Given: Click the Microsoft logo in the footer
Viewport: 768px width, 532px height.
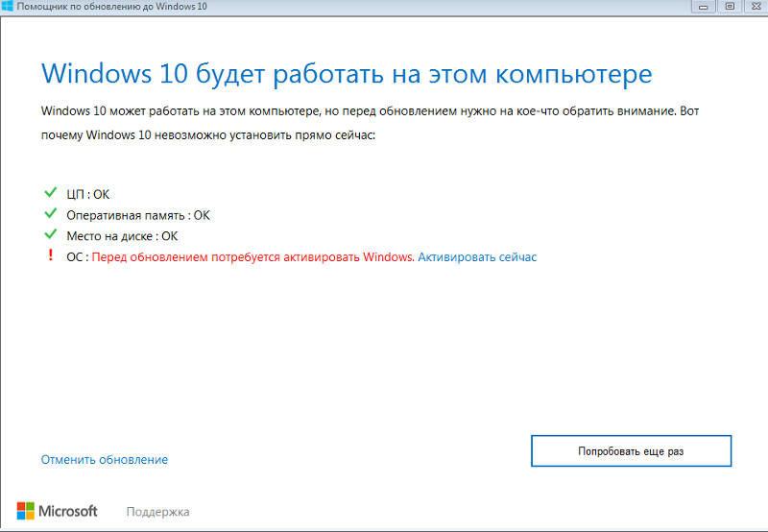Looking at the screenshot, I should click(58, 511).
